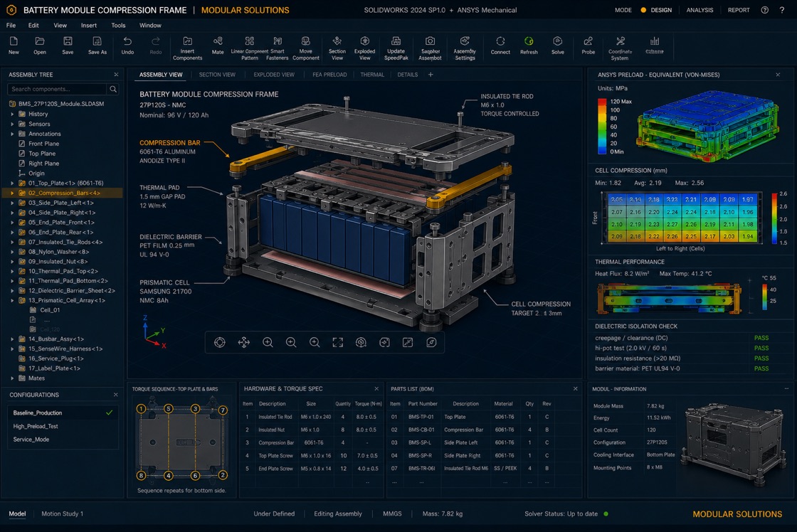Image resolution: width=797 pixels, height=532 pixels.
Task: Expand 07_Insulated_Tie_Rods<4> node
Action: pos(12,243)
